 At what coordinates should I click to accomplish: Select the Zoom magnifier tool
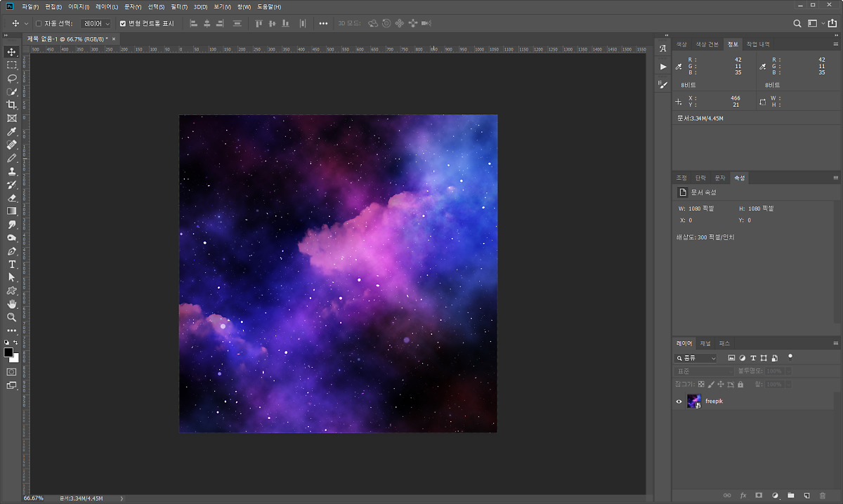tap(12, 317)
